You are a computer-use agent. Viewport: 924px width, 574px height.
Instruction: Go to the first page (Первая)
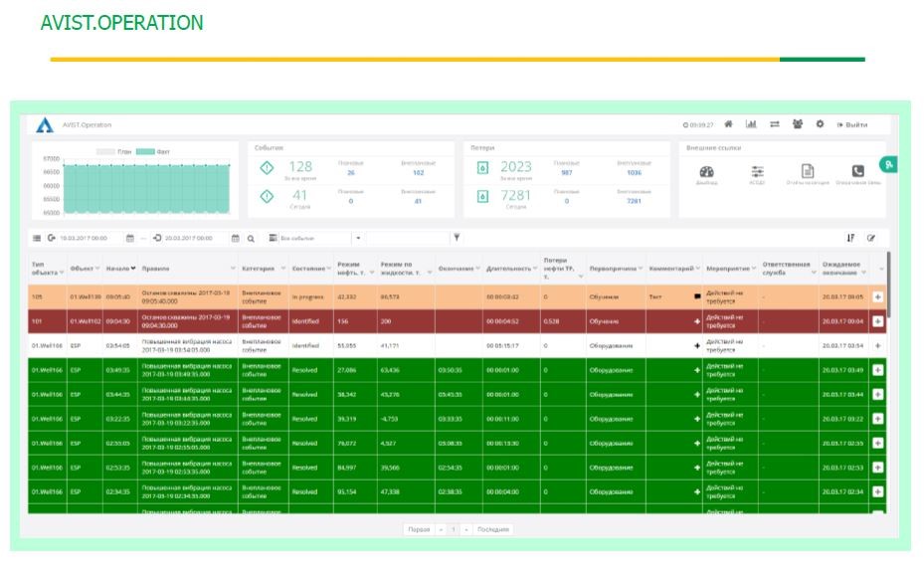[419, 529]
